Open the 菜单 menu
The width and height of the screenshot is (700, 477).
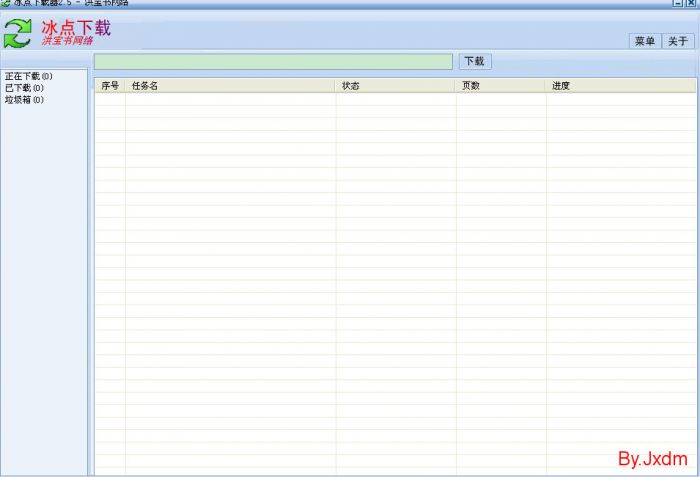645,41
